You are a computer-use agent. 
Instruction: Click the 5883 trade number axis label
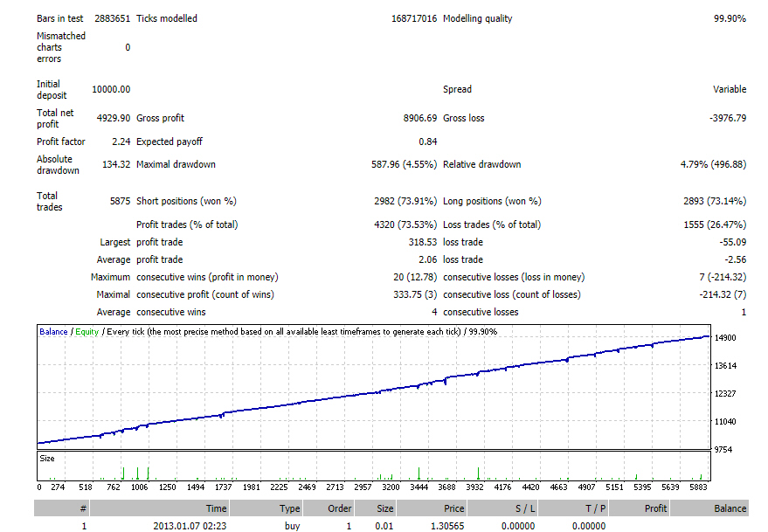698,487
